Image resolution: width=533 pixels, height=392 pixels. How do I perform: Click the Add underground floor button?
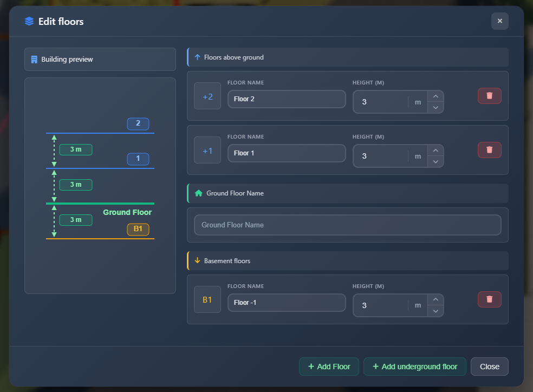click(415, 367)
